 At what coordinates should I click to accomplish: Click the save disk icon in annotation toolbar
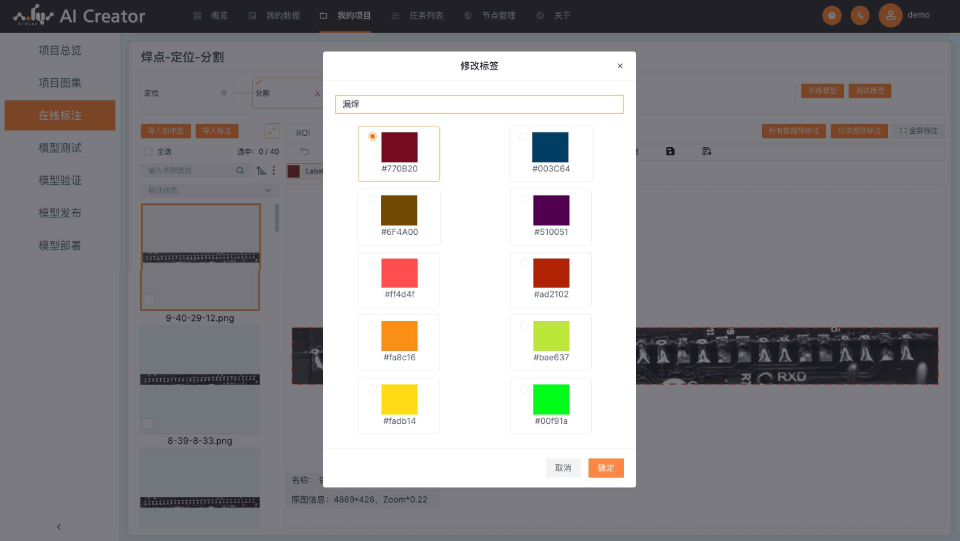coord(670,151)
